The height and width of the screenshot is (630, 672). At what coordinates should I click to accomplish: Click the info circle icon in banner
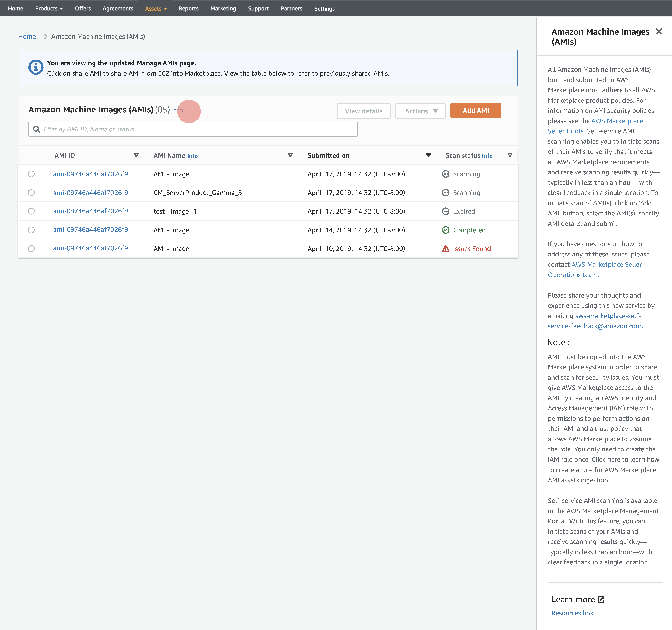(x=36, y=68)
